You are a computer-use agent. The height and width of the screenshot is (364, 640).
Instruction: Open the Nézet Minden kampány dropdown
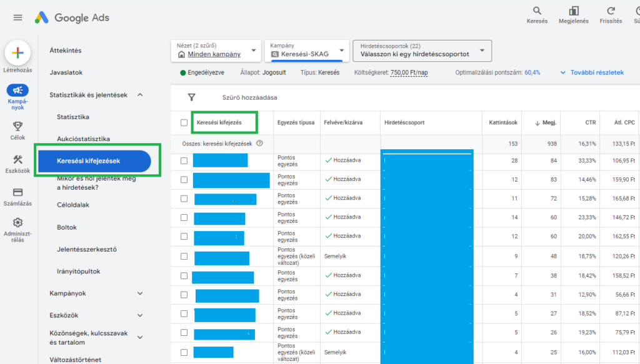coord(215,51)
